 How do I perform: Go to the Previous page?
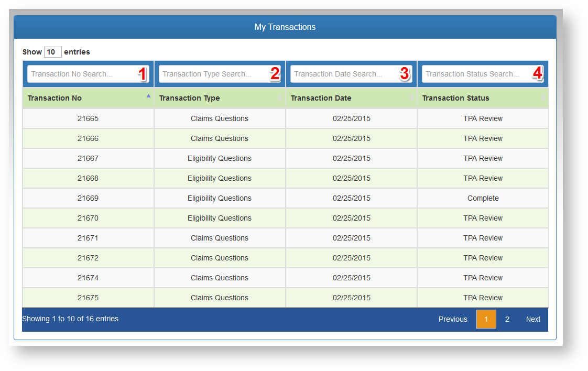[453, 319]
